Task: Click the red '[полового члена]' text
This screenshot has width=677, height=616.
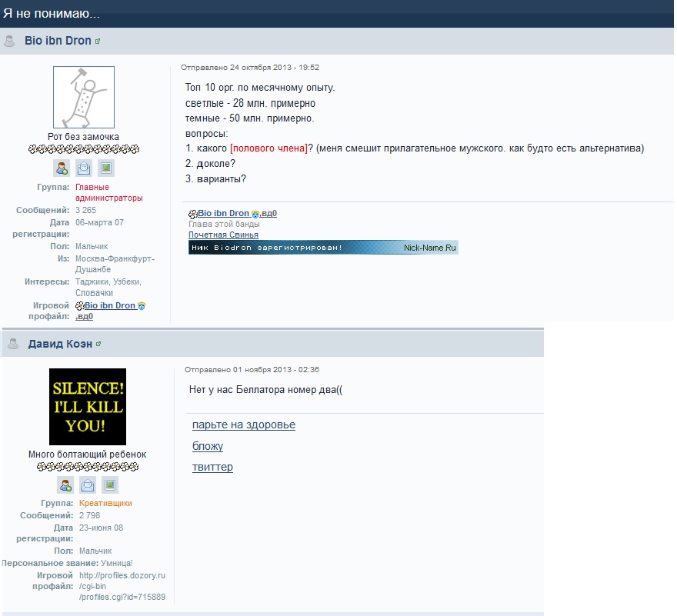Action: [268, 148]
